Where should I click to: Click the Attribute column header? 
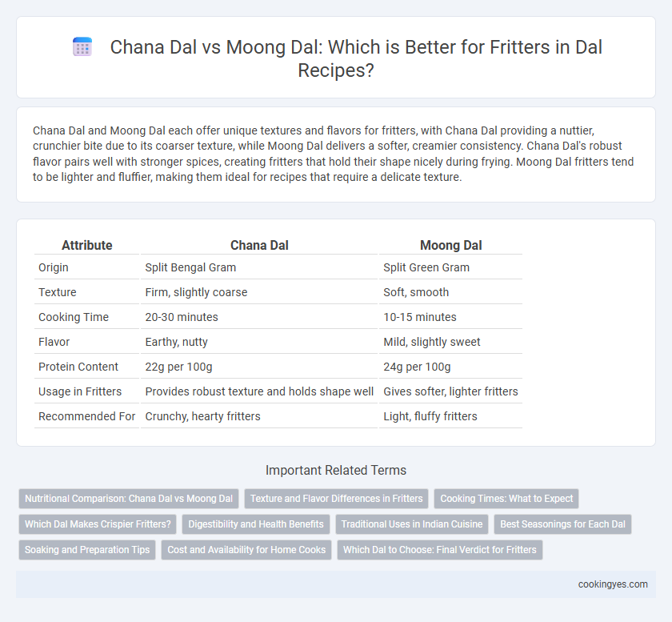[87, 246]
